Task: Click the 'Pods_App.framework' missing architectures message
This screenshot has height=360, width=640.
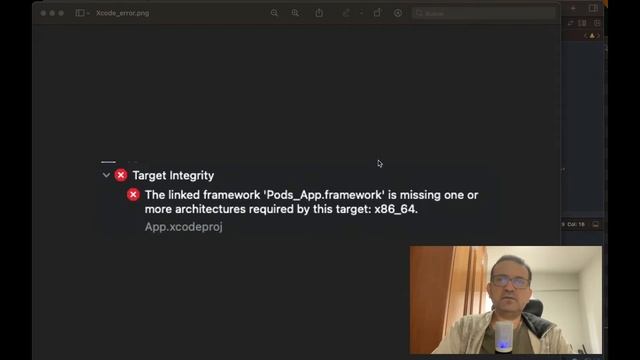Action: tap(311, 202)
